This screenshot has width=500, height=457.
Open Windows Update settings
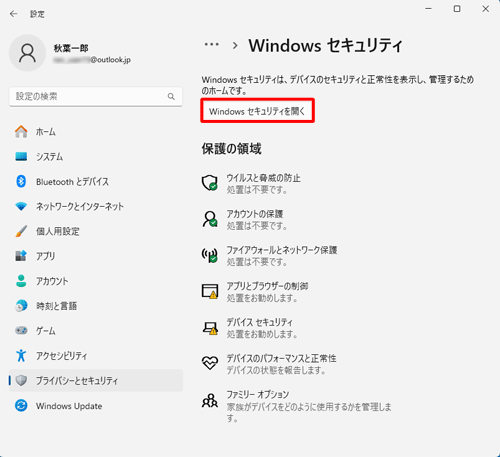tap(96, 406)
